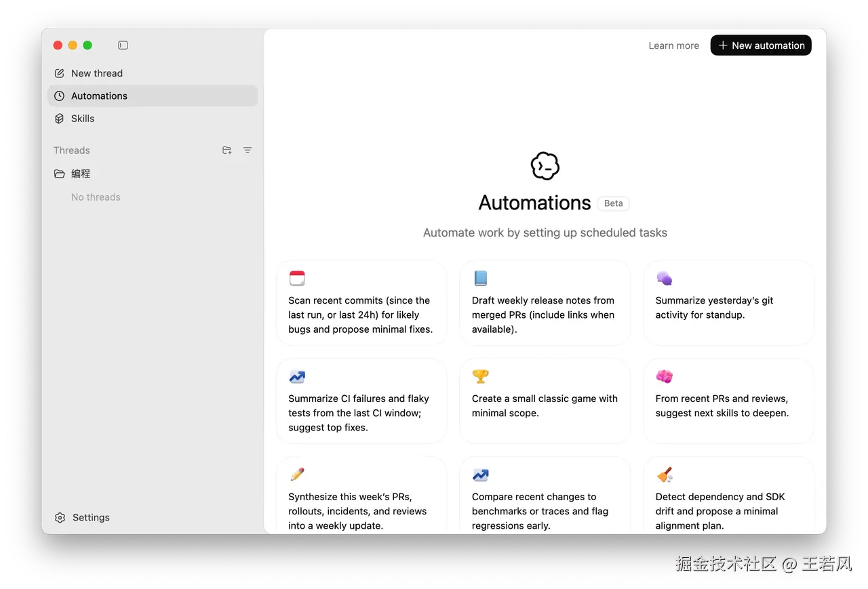Click the speech bubble icon on standup card
Screen dimensions: 868x589
coord(664,278)
